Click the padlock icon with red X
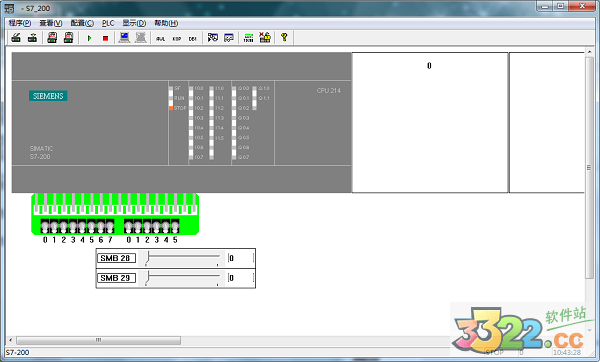 [x=265, y=38]
